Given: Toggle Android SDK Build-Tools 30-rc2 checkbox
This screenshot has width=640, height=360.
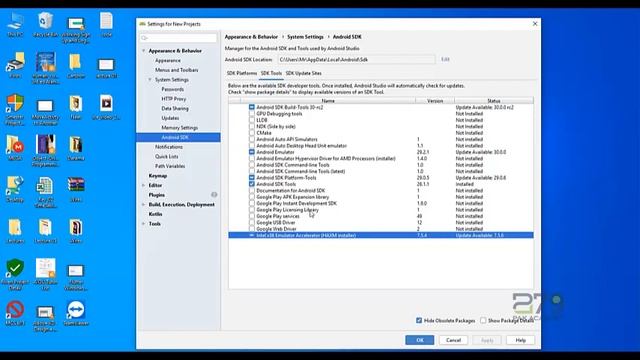Looking at the screenshot, I should [251, 107].
